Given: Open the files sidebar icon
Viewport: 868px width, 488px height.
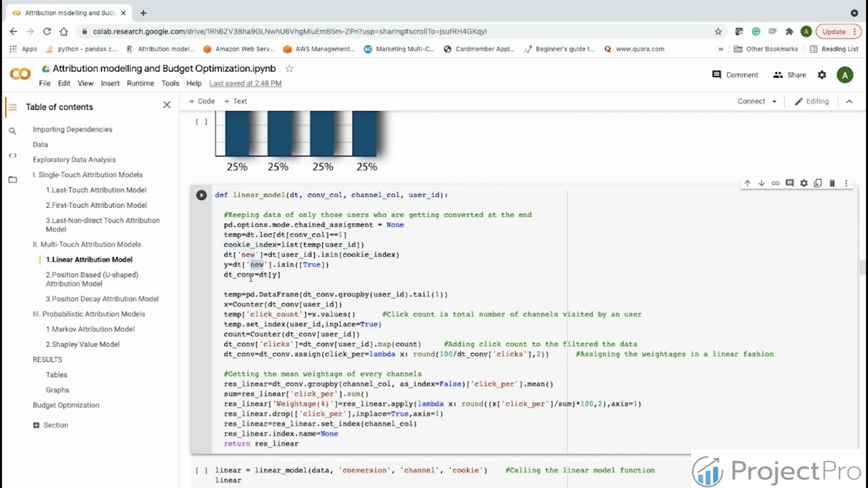Looking at the screenshot, I should [12, 180].
